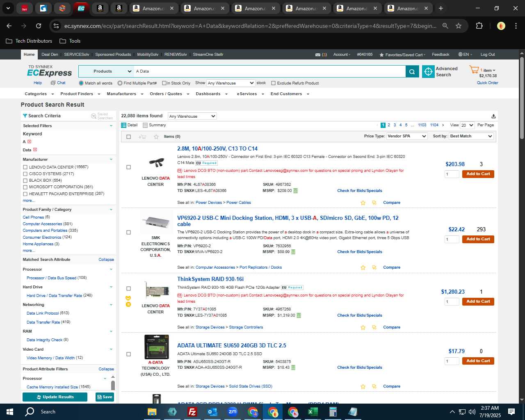Select Find Multiple Part# radio button
This screenshot has height=420, width=525.
point(120,83)
